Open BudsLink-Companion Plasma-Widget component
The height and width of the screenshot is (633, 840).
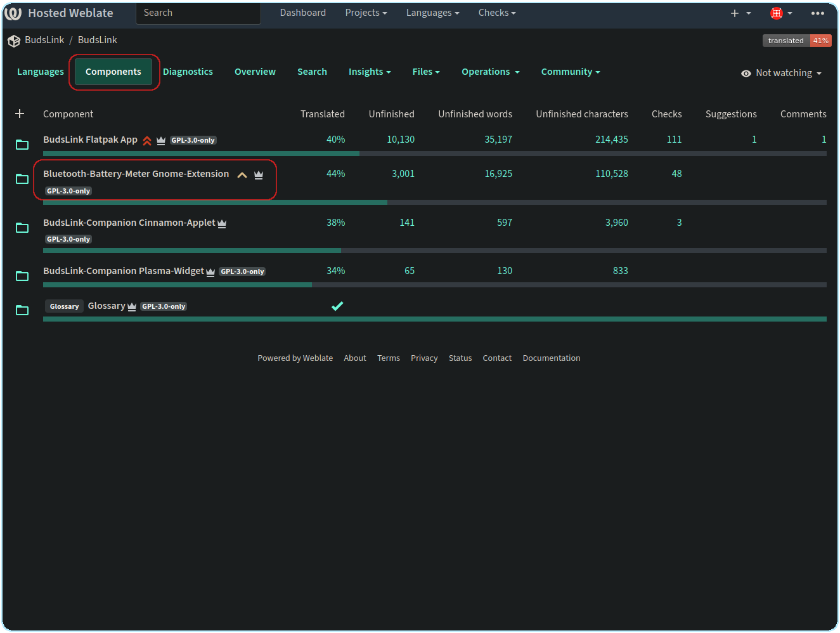point(124,271)
